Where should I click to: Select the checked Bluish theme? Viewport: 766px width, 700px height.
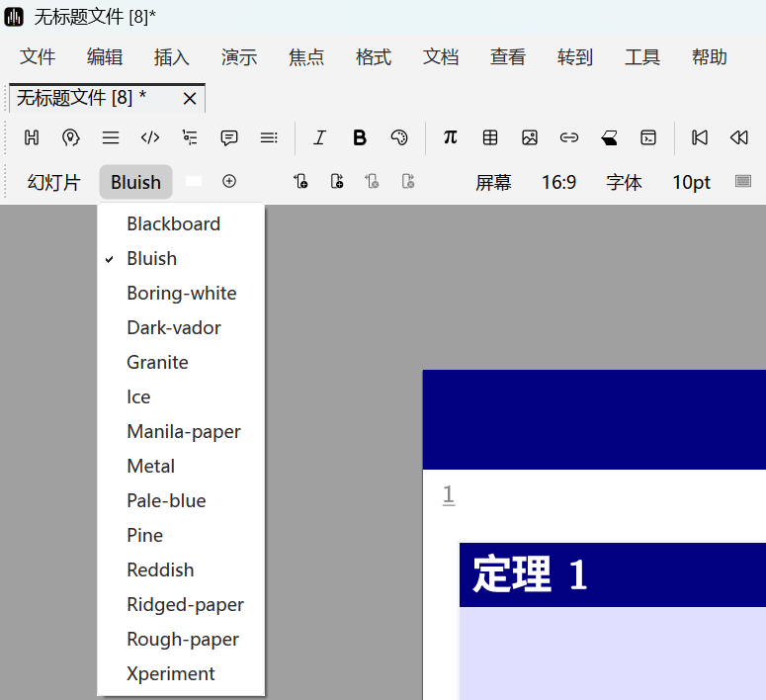tap(151, 258)
